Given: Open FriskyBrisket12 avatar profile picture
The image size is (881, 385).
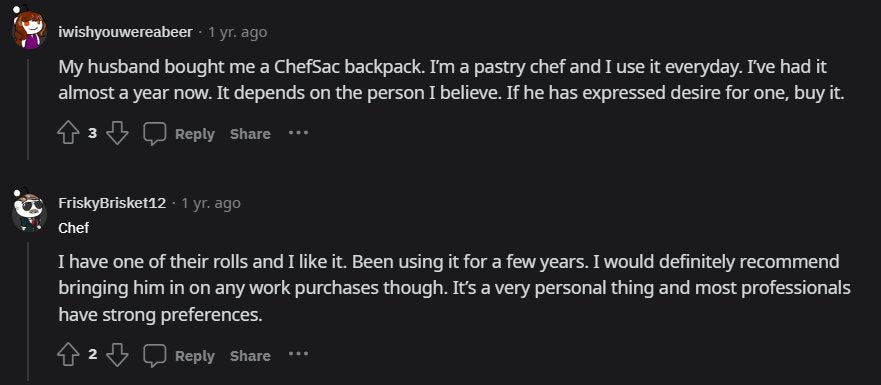Looking at the screenshot, I should click(x=29, y=212).
